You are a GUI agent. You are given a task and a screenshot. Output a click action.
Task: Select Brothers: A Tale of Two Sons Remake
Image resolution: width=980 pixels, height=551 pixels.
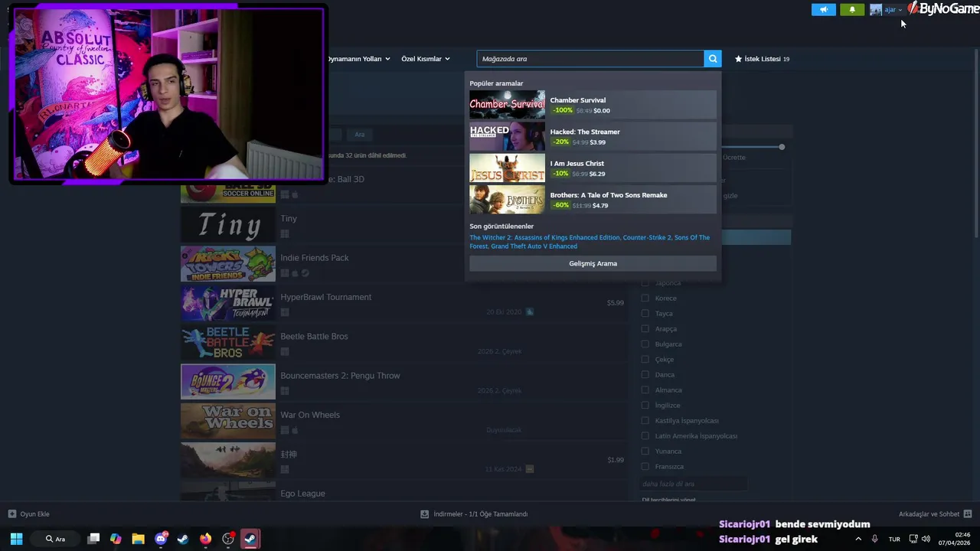point(593,200)
